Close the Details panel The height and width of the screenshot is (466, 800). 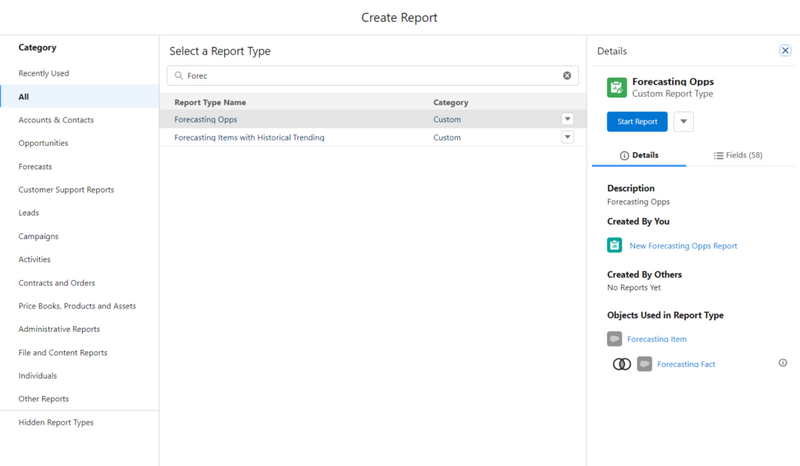click(x=785, y=51)
